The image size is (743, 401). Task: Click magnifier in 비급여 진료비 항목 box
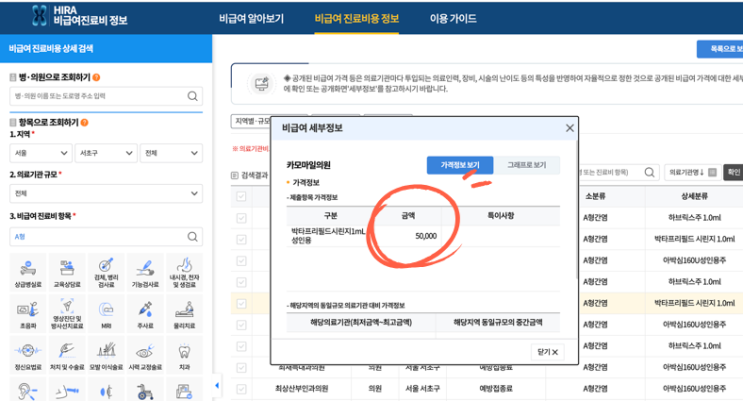[192, 237]
